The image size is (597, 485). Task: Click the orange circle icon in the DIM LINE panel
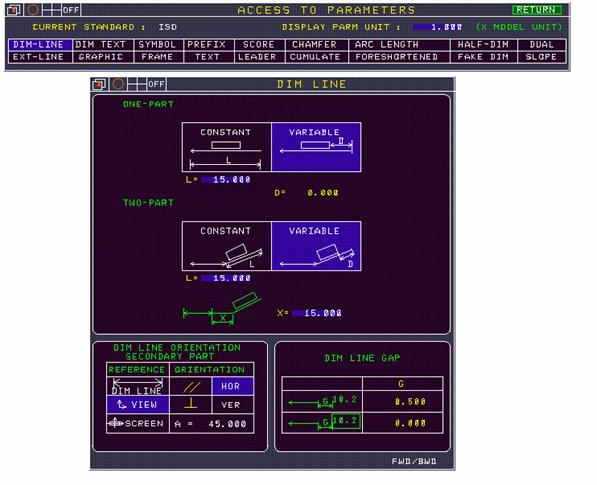(118, 84)
